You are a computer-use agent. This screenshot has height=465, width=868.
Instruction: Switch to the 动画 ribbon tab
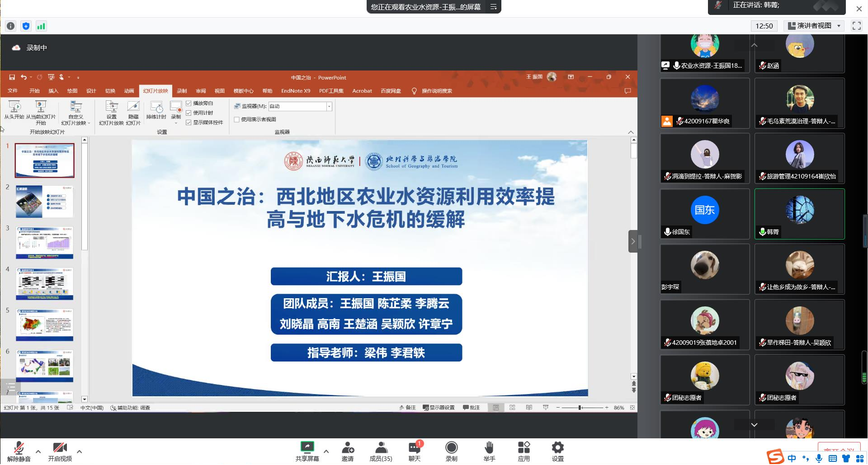[129, 91]
